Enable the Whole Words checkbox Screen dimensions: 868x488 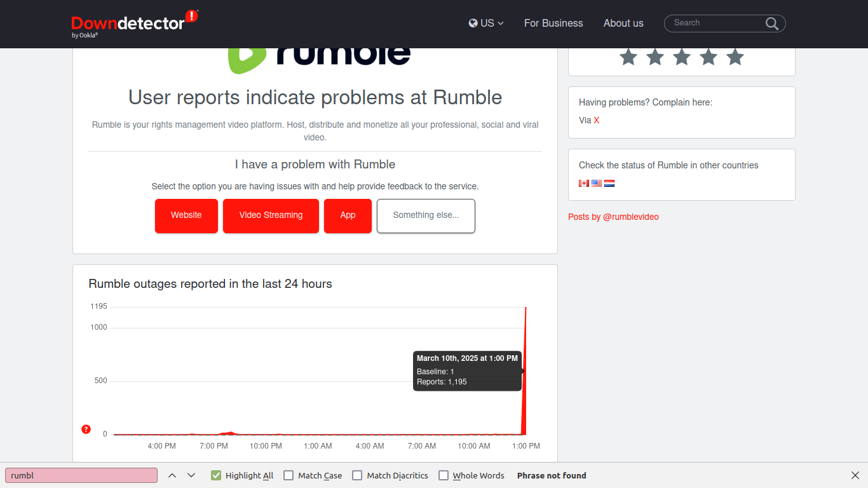(x=444, y=475)
